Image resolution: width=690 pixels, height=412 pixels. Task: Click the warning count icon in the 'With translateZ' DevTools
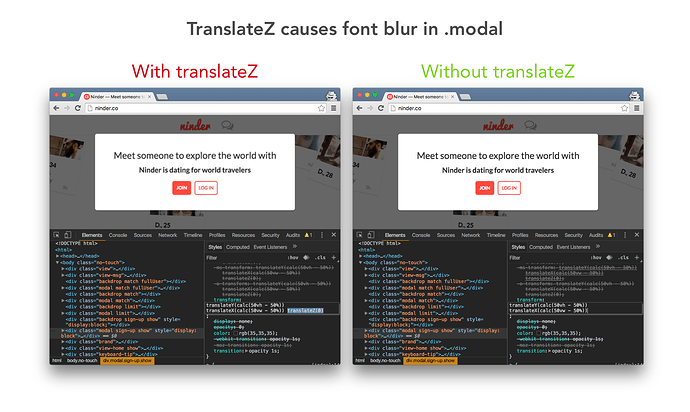[307, 234]
